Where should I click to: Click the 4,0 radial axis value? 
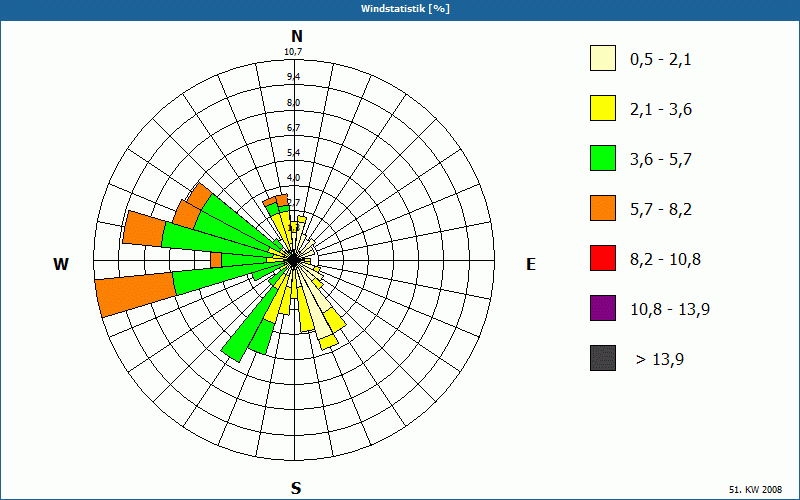[x=293, y=178]
